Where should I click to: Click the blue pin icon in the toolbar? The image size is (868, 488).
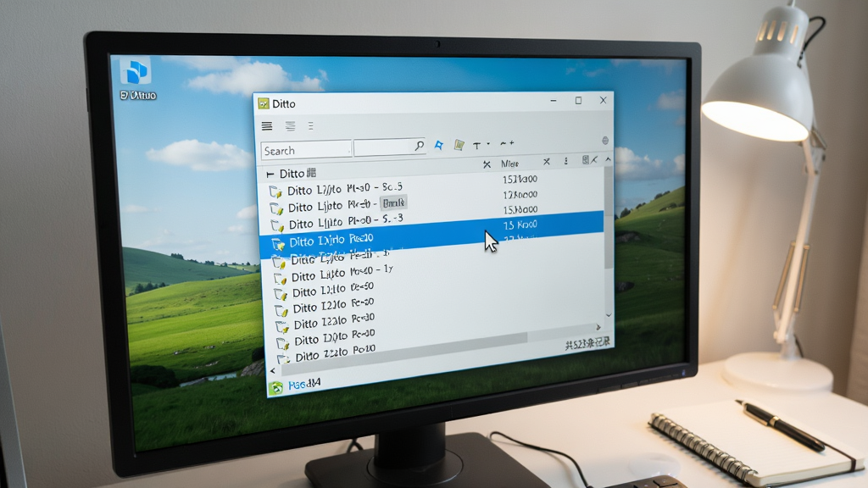coord(439,145)
